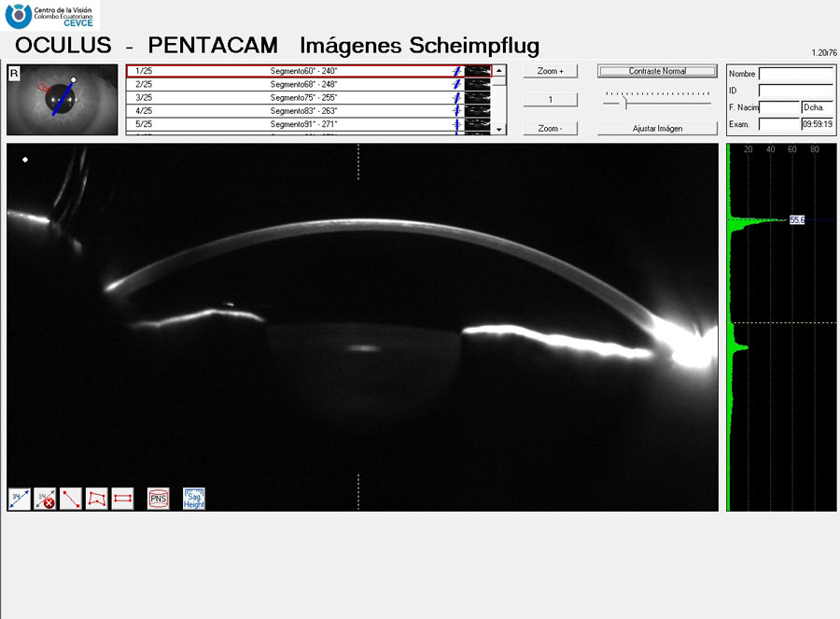Viewport: 840px width, 619px height.
Task: Pick the red rectangle tool
Action: tap(122, 499)
